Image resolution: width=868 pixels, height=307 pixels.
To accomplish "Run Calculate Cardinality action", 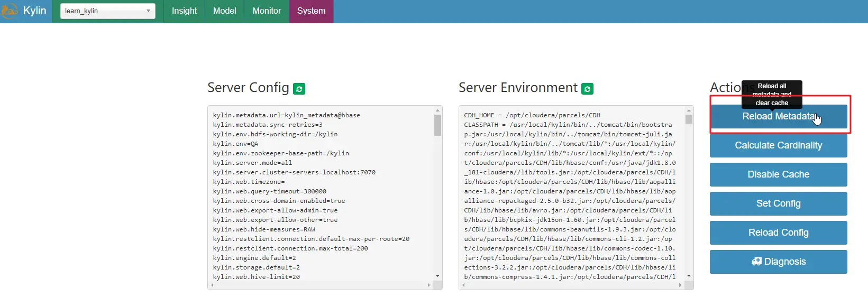I will click(x=778, y=145).
